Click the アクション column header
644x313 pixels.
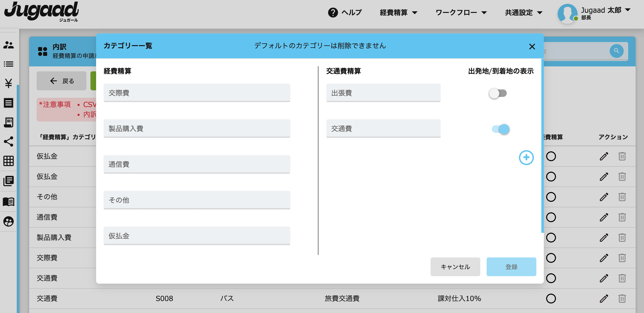(x=613, y=137)
